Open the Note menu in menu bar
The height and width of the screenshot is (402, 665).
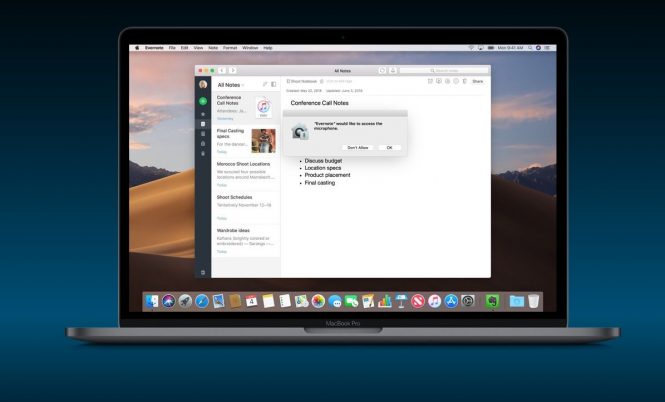(214, 48)
